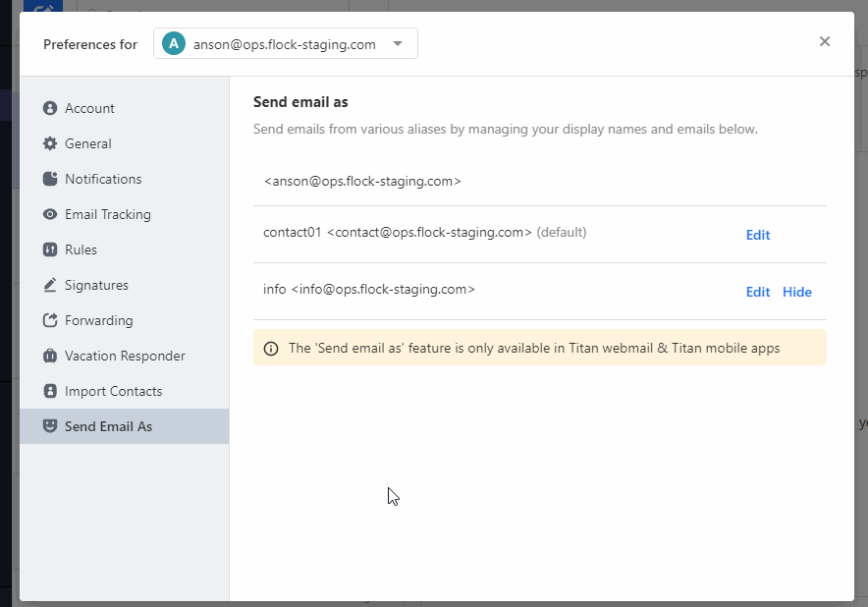Switch to General settings
Screen dimensions: 868x607
tap(125, 143)
